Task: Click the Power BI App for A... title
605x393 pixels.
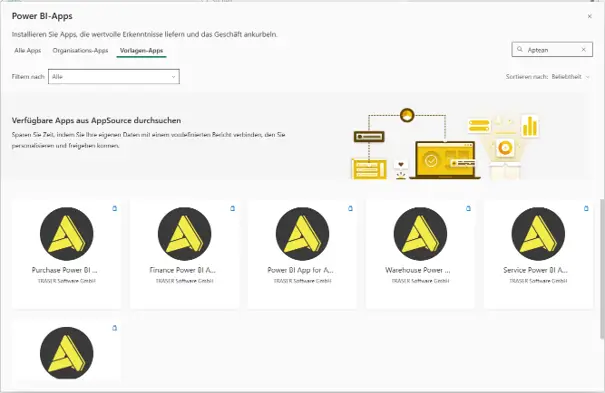Action: 301,270
